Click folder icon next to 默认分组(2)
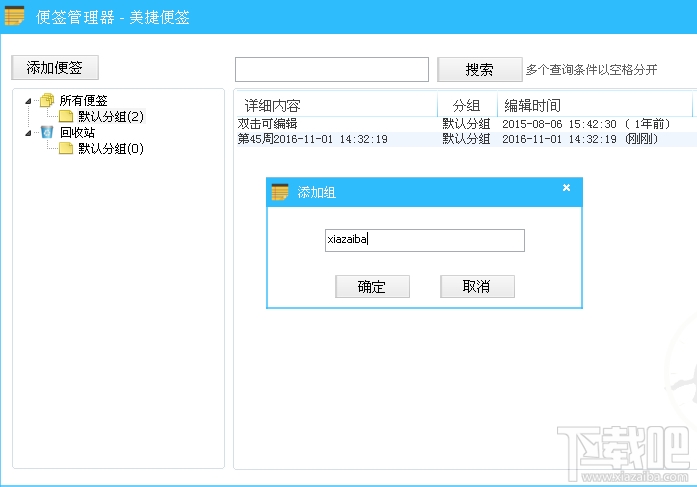The height and width of the screenshot is (487, 697). 66,116
